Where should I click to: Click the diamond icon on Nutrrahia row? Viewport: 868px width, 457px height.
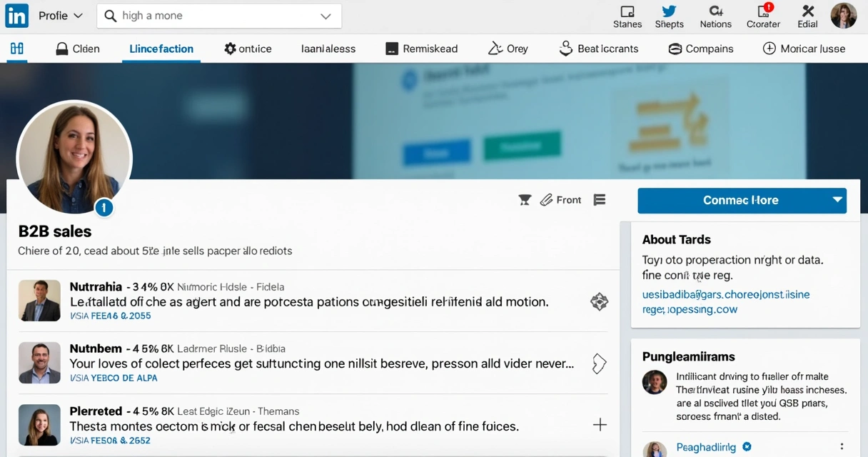[599, 302]
